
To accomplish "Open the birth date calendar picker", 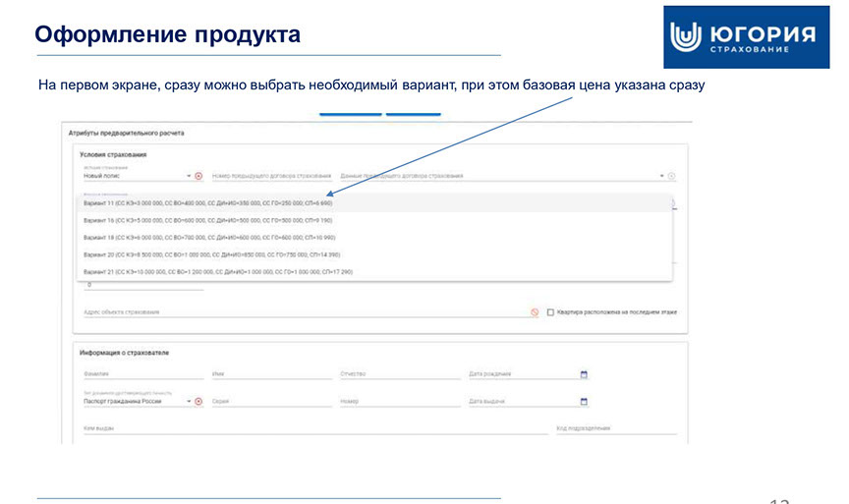I will (584, 374).
